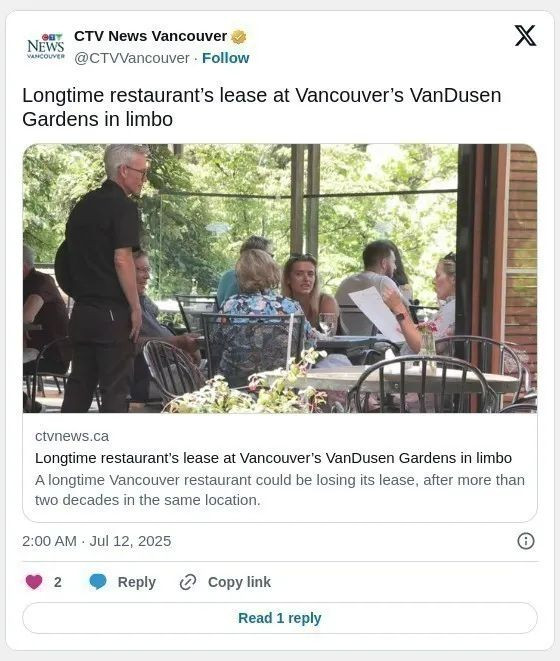This screenshot has height=661, width=560.
Task: Click the like count number 2
Action: point(58,582)
